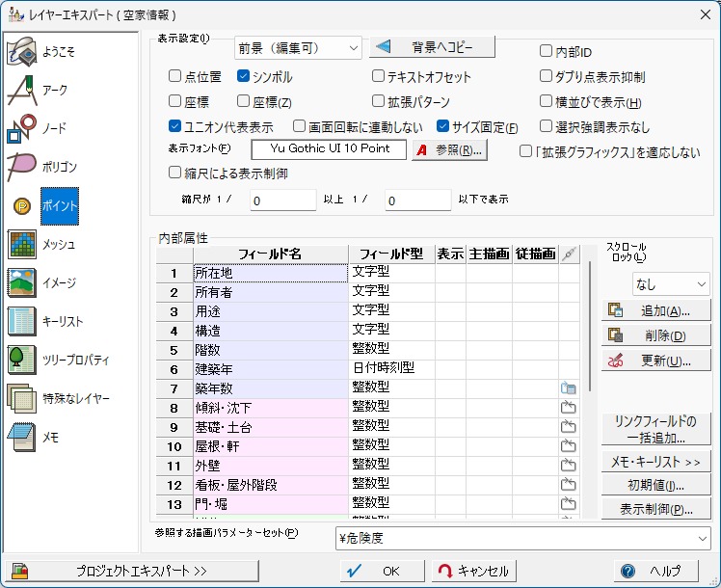Open the 前景（編集可） dropdown
The width and height of the screenshot is (721, 588).
(x=298, y=48)
